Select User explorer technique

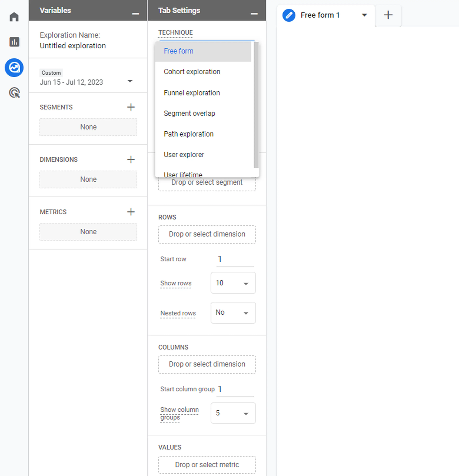tap(203, 155)
